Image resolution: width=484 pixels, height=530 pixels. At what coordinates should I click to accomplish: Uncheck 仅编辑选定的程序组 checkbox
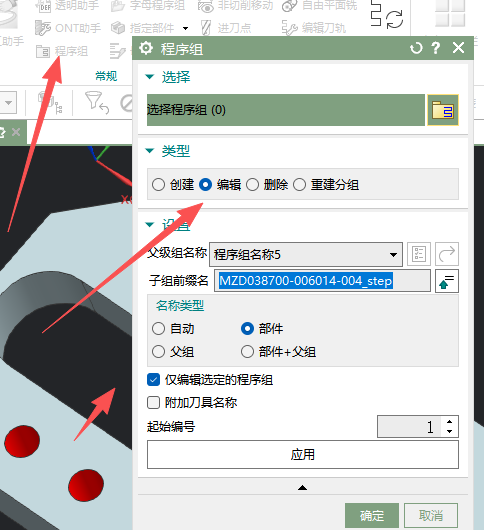[x=153, y=380]
